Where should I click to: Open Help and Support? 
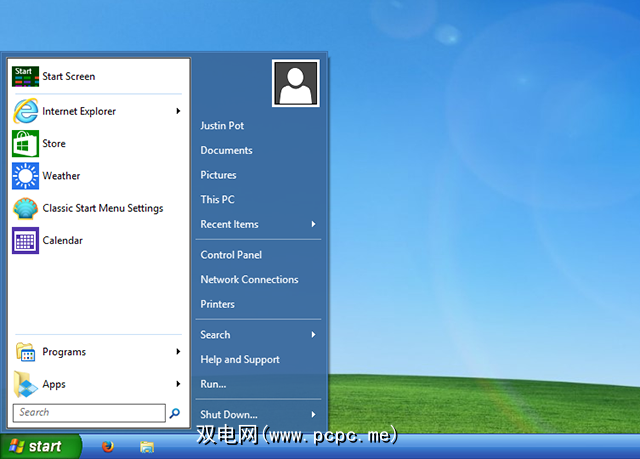click(x=240, y=359)
